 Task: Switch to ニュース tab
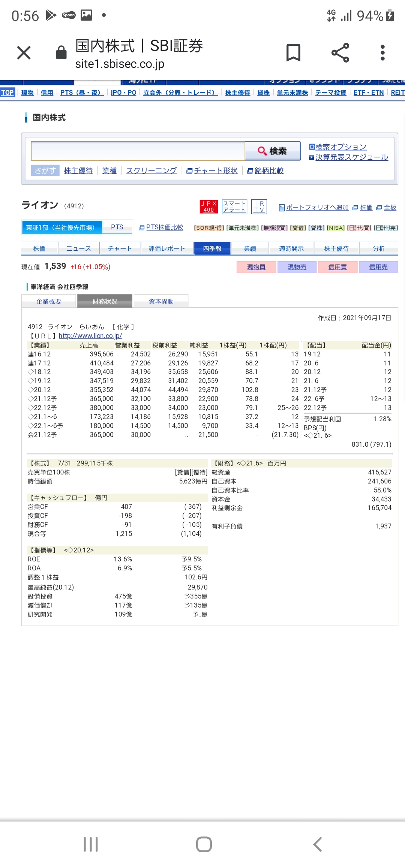(x=79, y=248)
